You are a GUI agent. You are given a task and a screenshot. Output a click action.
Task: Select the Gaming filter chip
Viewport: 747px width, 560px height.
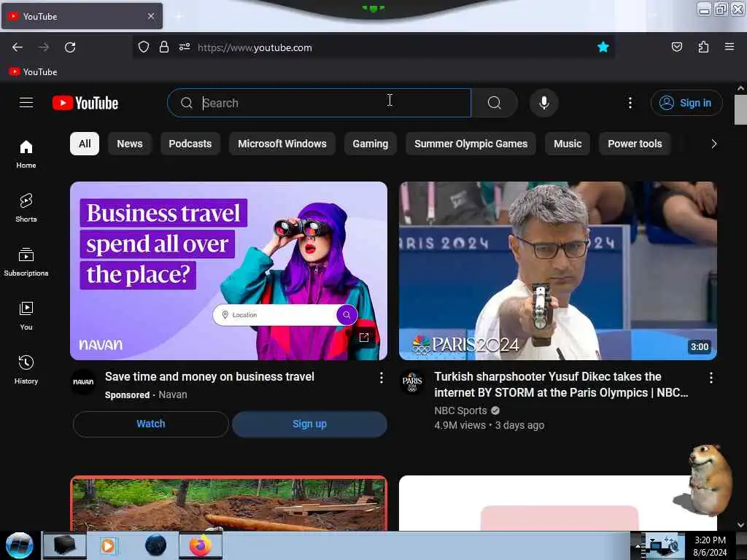pyautogui.click(x=370, y=144)
